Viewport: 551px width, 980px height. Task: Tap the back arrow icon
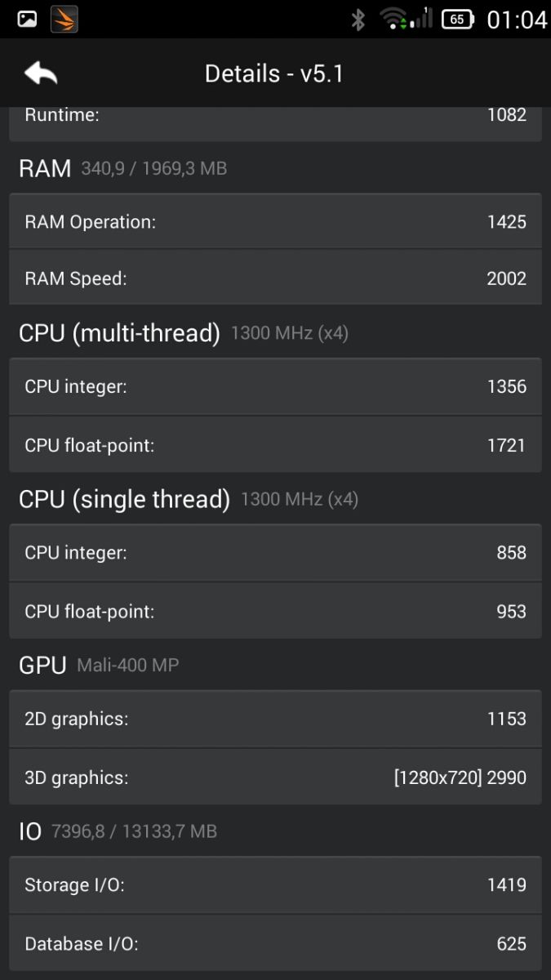pos(41,73)
